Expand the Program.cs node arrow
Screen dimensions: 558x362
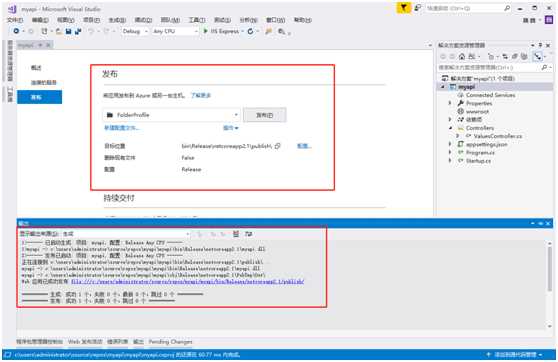pyautogui.click(x=450, y=152)
